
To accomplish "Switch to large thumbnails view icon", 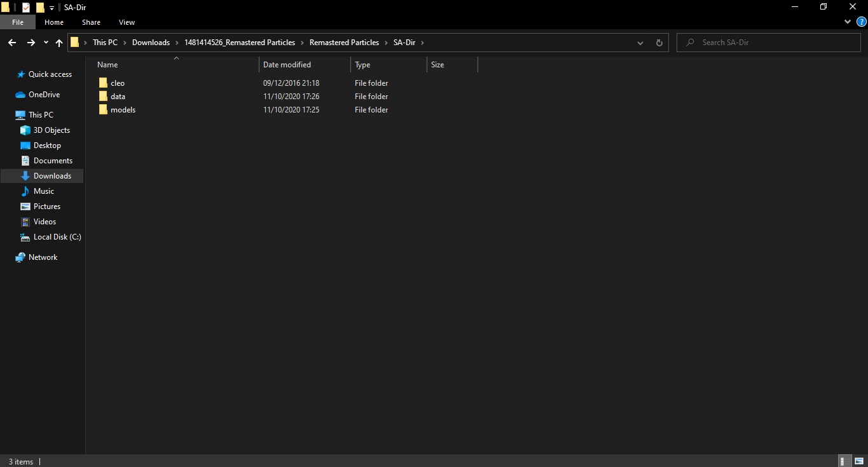I will (x=858, y=461).
